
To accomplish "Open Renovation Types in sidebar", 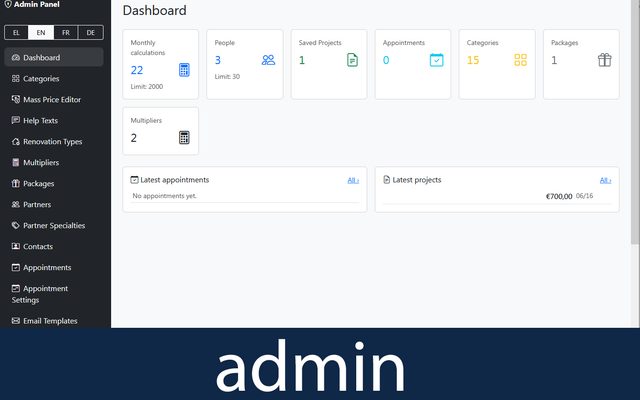I will click(x=53, y=142).
